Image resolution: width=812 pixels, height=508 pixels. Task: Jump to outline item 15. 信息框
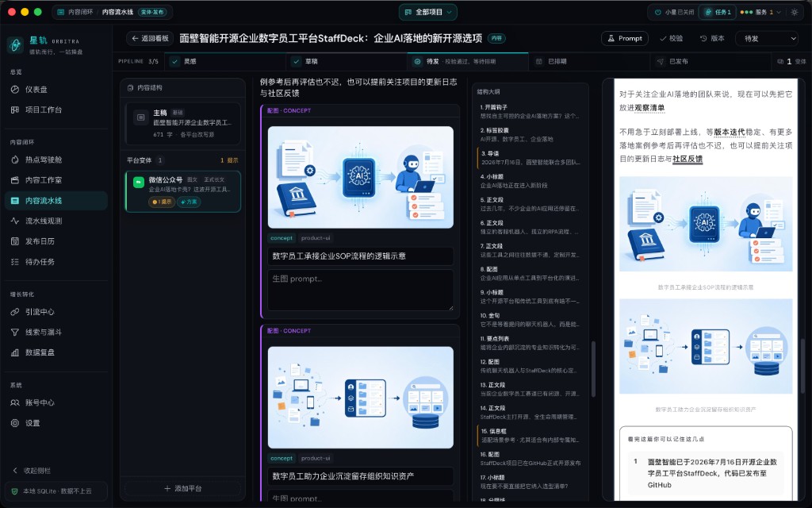tap(530, 436)
